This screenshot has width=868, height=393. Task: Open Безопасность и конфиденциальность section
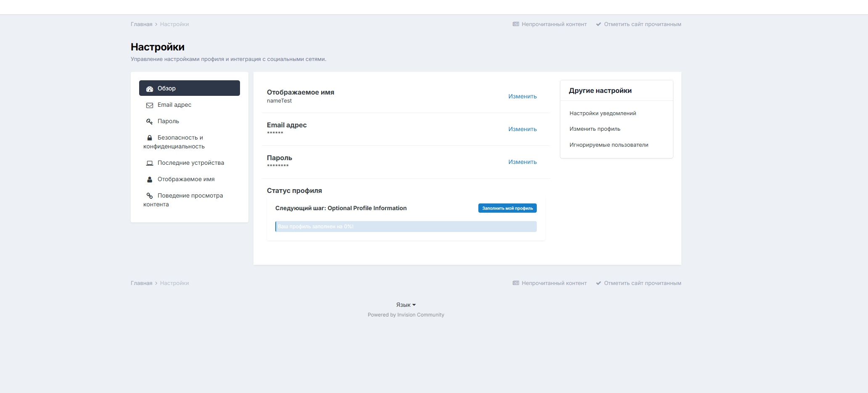tap(190, 142)
